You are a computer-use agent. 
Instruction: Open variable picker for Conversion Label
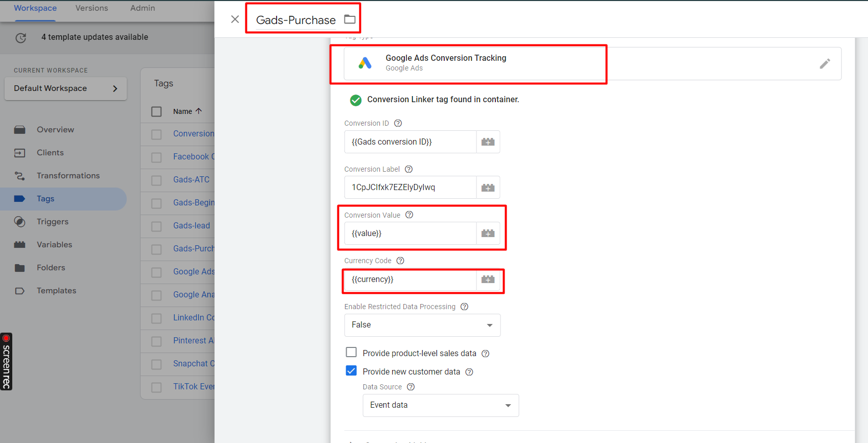coord(488,188)
